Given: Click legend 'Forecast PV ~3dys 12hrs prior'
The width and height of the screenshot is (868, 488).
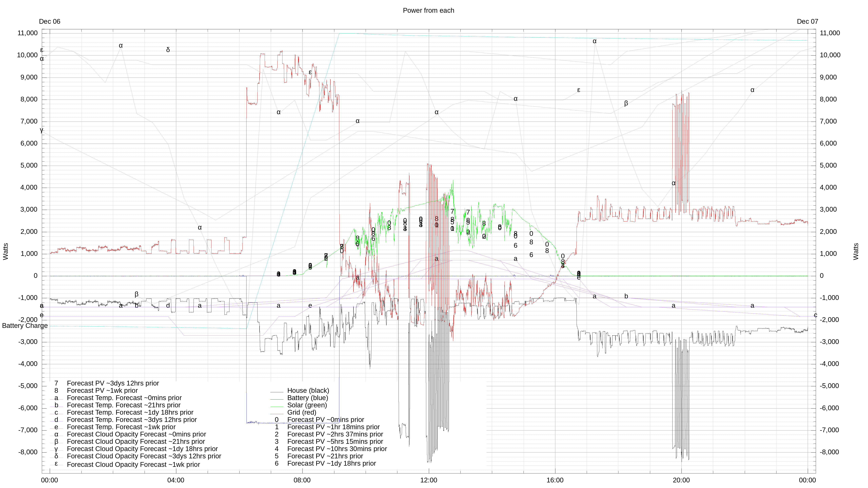Looking at the screenshot, I should pyautogui.click(x=113, y=383).
